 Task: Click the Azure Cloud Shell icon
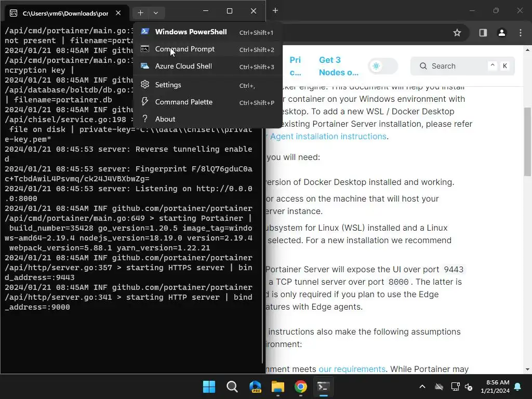pos(145,66)
